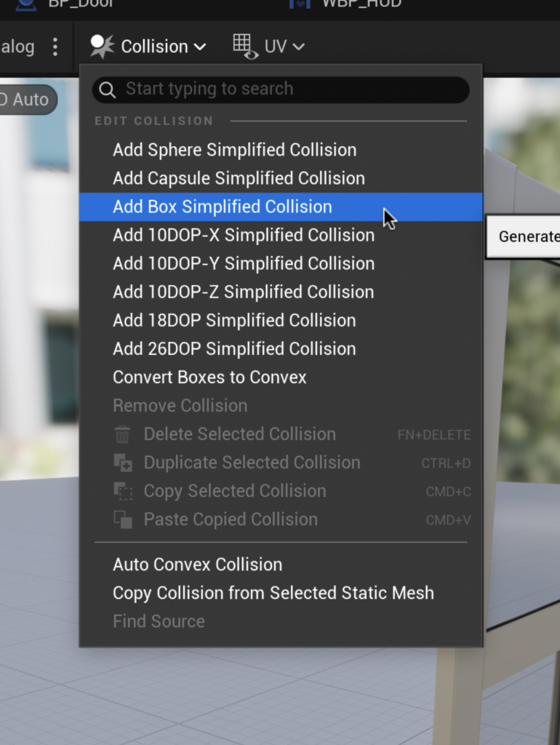This screenshot has width=560, height=745.
Task: Click the trash icon for Delete Selected Collision
Action: [x=122, y=435]
